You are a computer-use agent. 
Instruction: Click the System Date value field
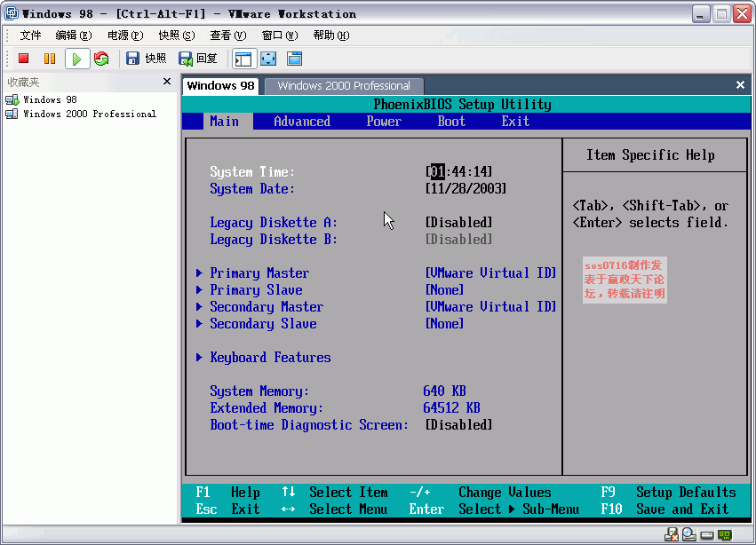(x=466, y=188)
